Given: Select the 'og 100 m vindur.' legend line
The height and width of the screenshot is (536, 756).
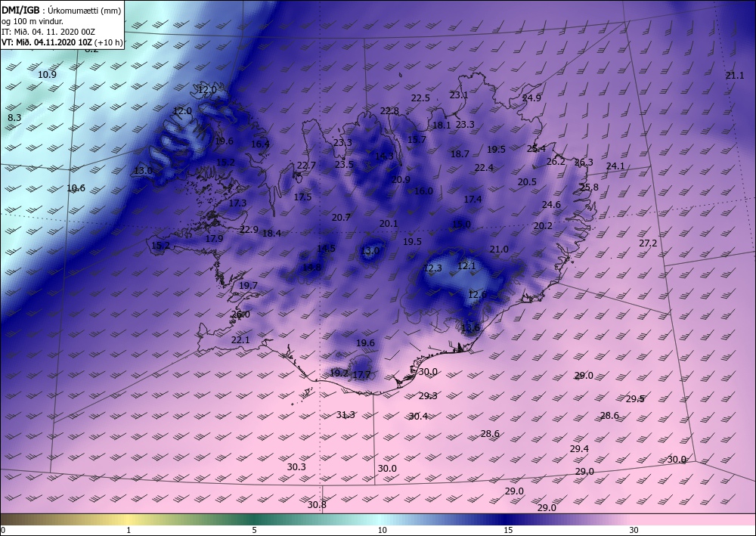Looking at the screenshot, I should click(x=33, y=21).
